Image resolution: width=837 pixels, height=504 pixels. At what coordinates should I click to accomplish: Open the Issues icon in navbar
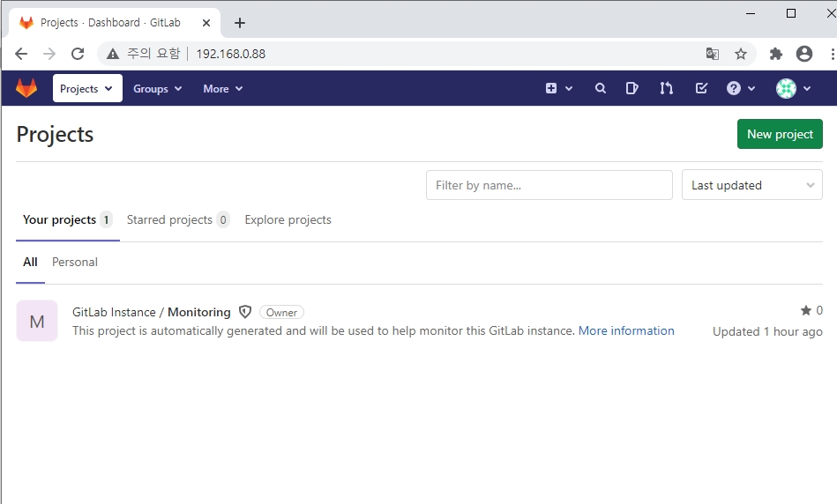coord(632,88)
